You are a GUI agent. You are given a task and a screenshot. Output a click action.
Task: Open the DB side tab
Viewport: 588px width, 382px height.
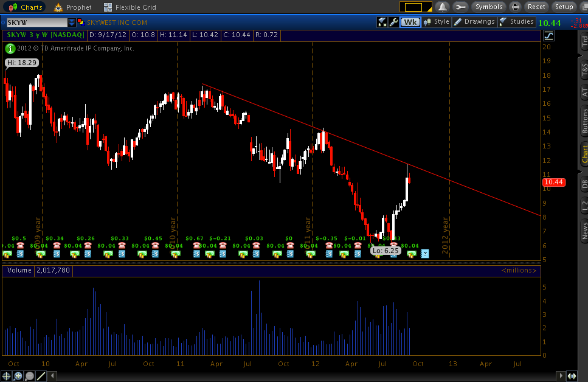(584, 184)
